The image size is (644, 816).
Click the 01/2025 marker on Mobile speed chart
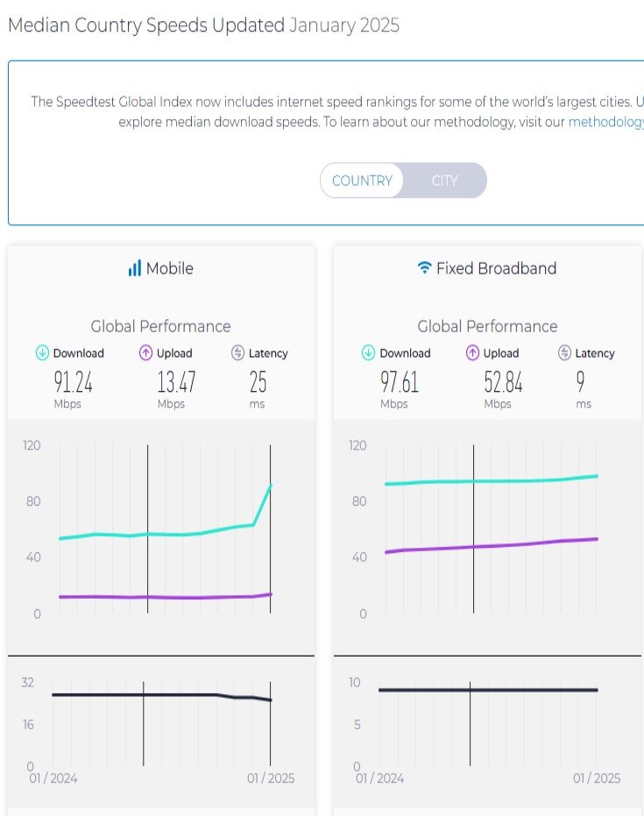point(271,529)
